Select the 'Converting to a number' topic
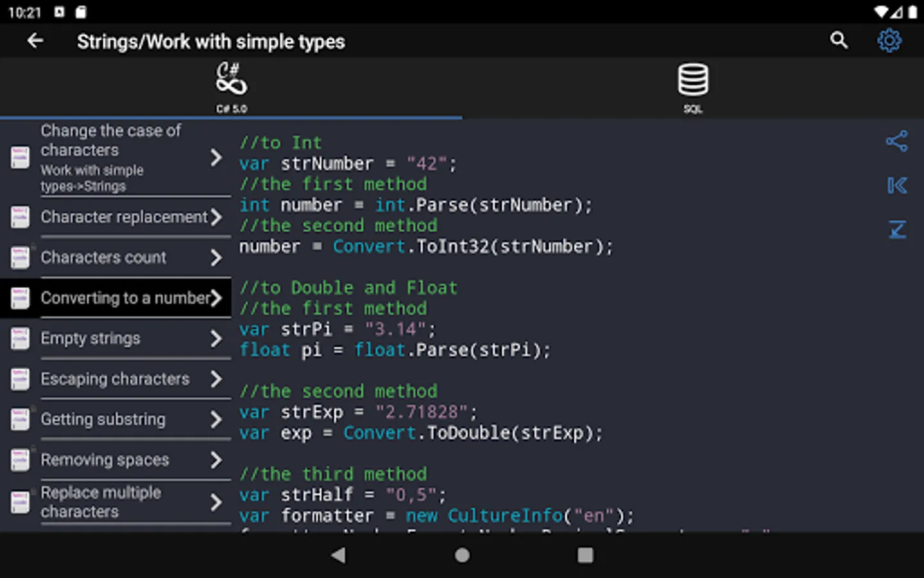The width and height of the screenshot is (924, 578). (x=116, y=298)
